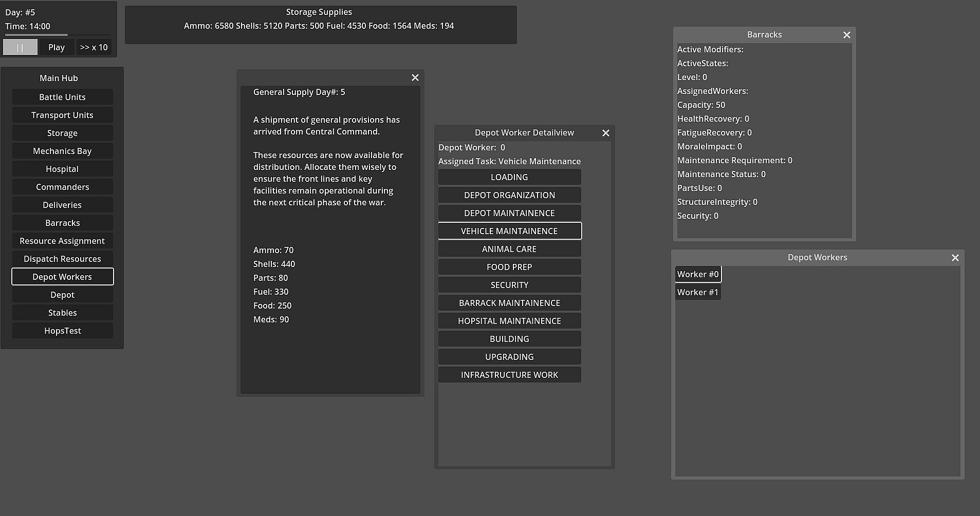The height and width of the screenshot is (516, 980).
Task: Click the 'Main Hub' panel title
Action: coord(59,78)
